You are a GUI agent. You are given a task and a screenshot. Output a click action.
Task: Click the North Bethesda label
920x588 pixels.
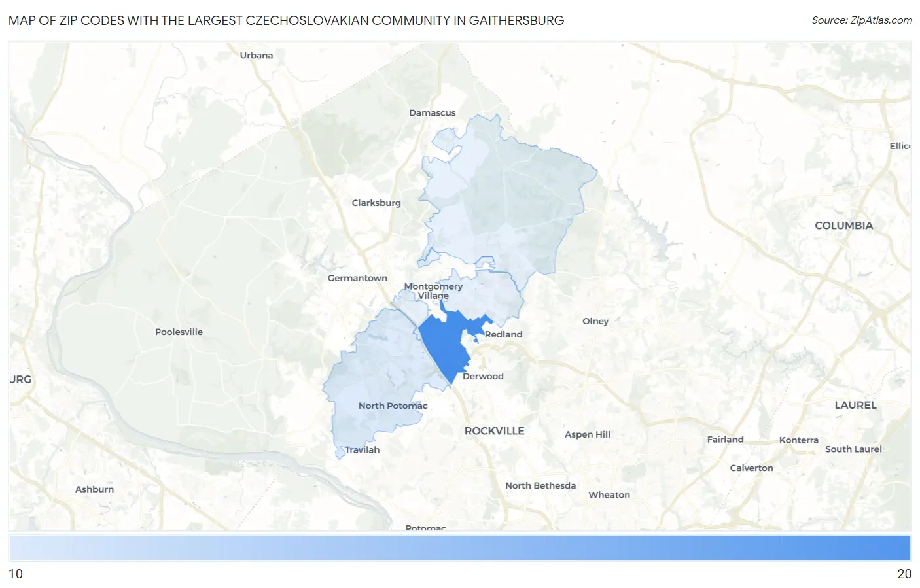(x=540, y=485)
